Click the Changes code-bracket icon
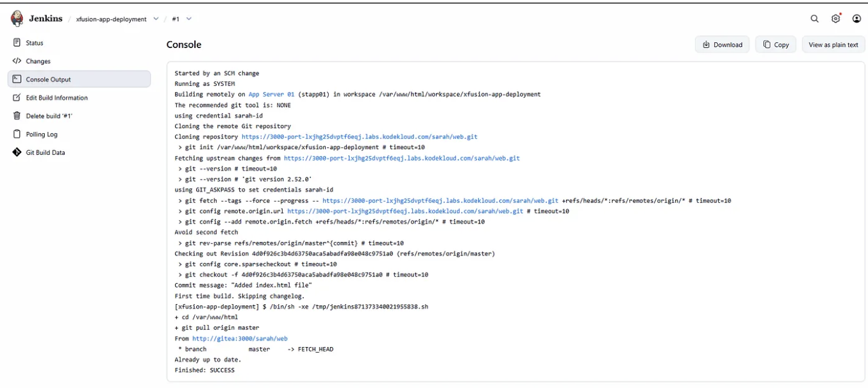 [17, 61]
